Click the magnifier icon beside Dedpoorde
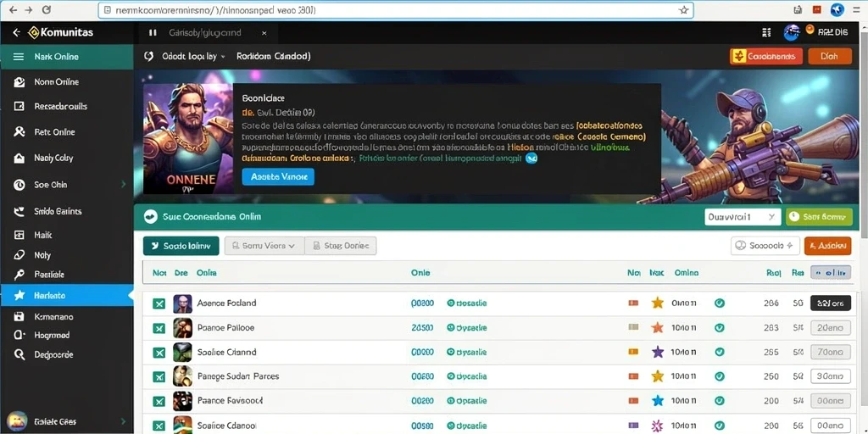 coord(19,355)
